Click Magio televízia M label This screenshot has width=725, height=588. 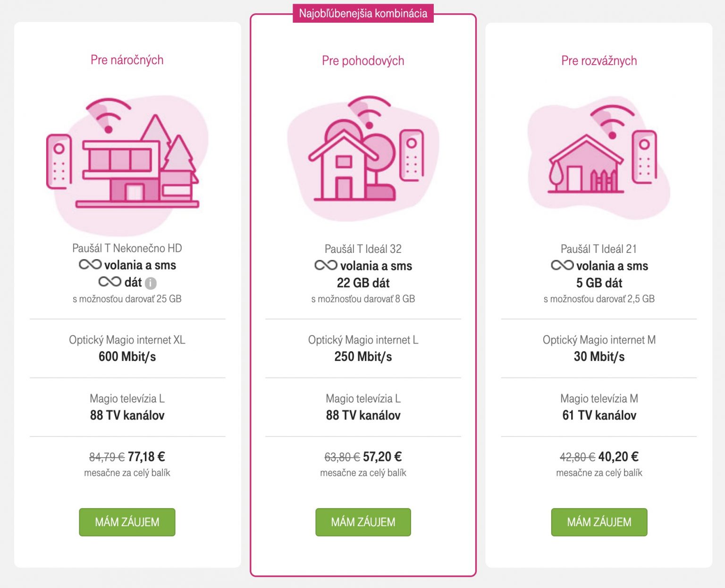pyautogui.click(x=599, y=399)
